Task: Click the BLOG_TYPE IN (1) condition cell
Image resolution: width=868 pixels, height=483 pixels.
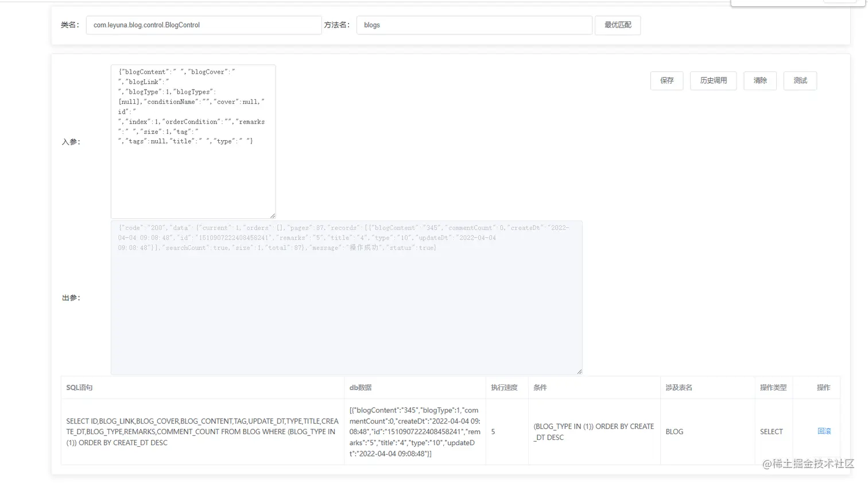Action: 594,432
